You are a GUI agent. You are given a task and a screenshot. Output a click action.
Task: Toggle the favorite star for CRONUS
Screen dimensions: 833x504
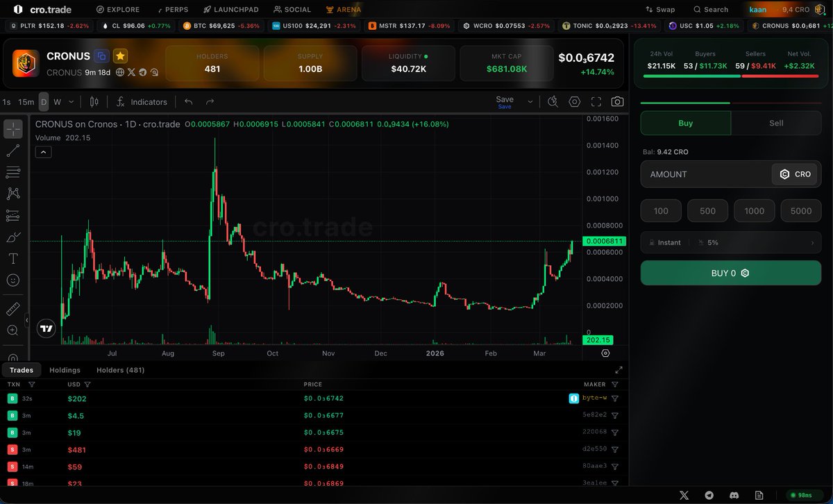120,56
